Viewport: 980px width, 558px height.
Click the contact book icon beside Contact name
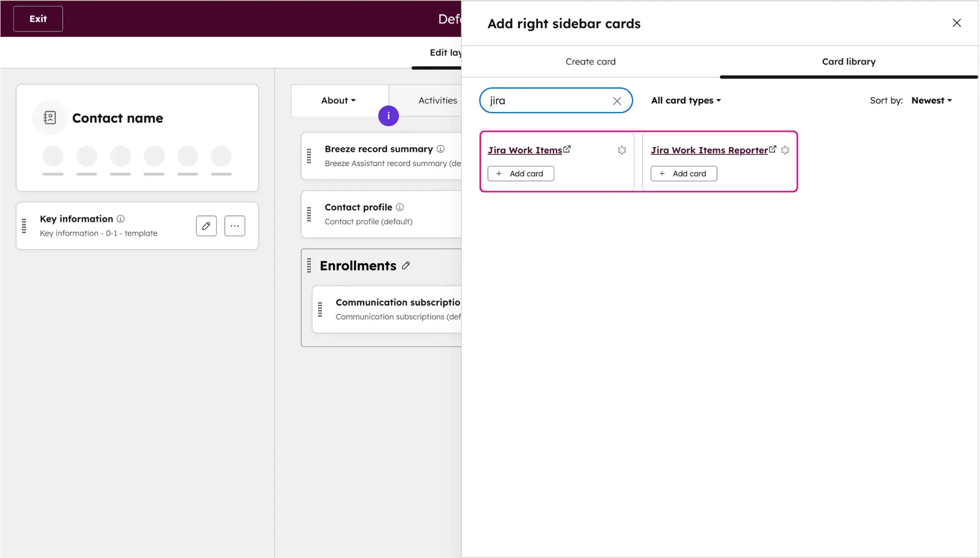coord(49,117)
